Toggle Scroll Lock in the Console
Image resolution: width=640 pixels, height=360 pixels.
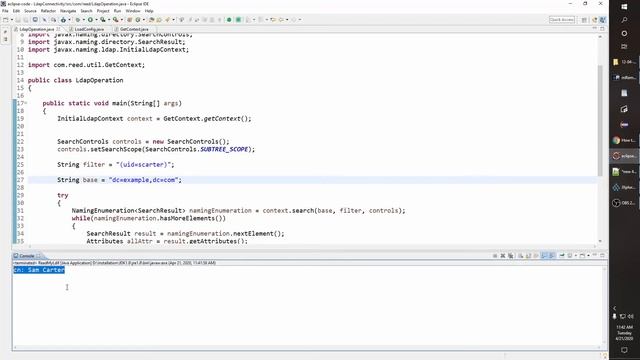(528, 256)
